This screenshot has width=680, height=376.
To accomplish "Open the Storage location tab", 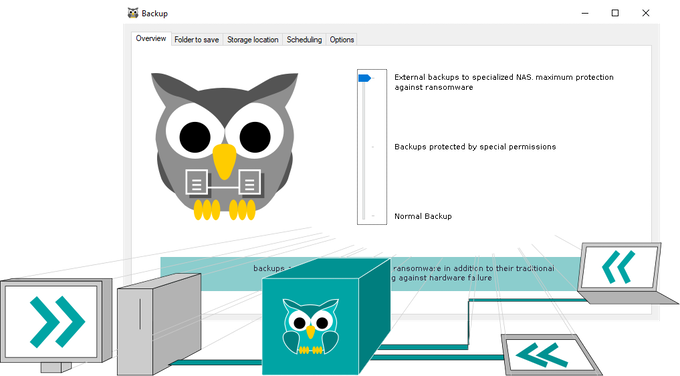I will coord(253,39).
